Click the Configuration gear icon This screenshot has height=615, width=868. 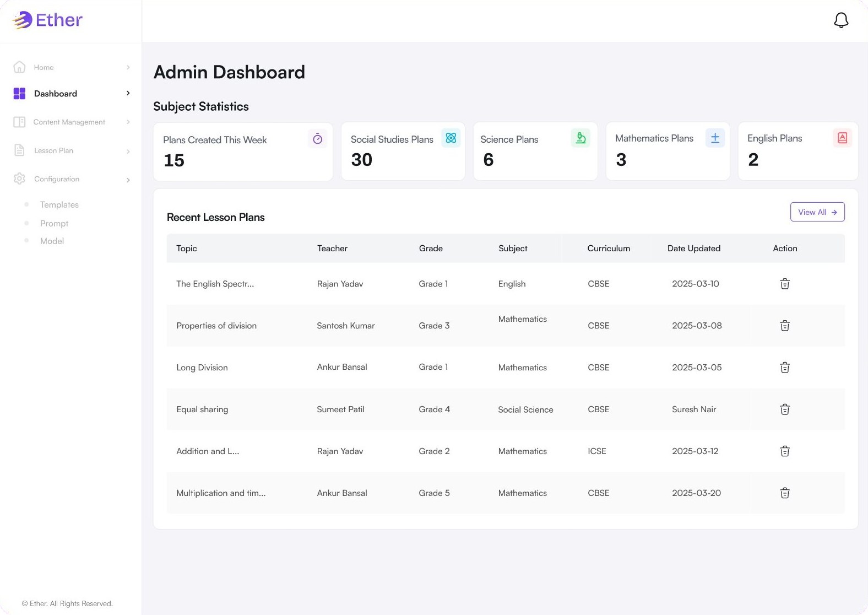pyautogui.click(x=19, y=179)
